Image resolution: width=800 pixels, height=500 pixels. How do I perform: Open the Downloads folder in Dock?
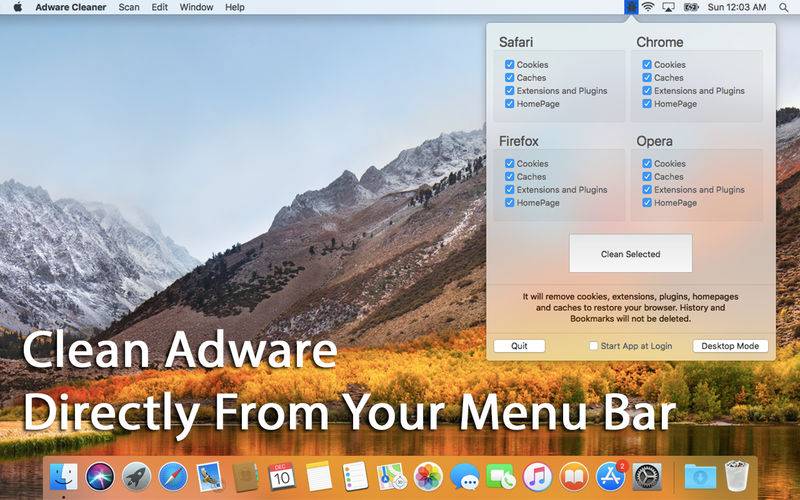coord(700,477)
